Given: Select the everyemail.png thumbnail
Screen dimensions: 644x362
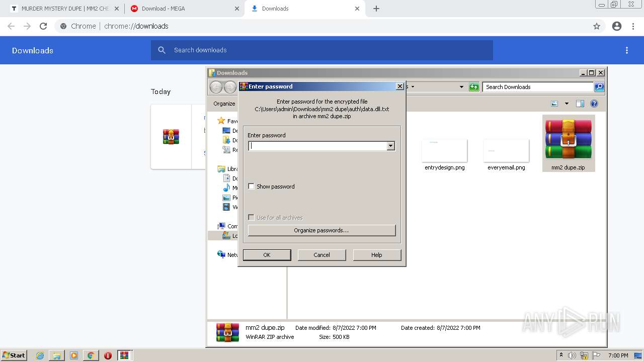Looking at the screenshot, I should coord(506,151).
